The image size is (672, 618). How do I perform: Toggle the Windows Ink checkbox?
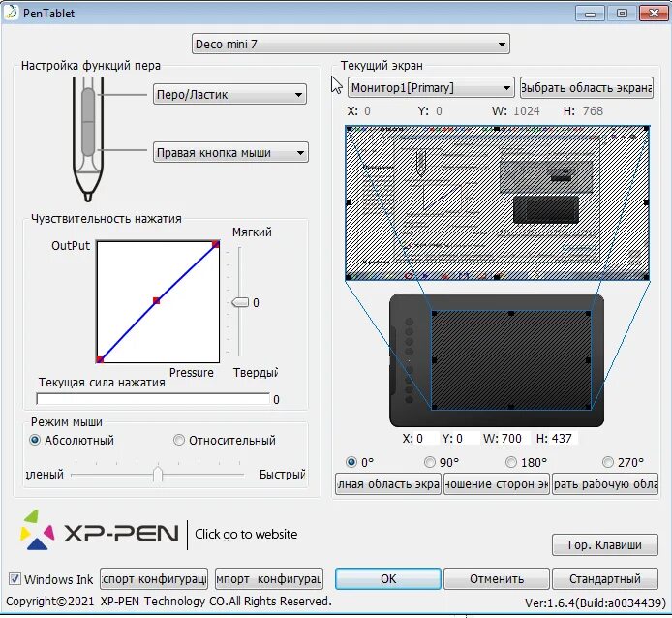tap(15, 579)
